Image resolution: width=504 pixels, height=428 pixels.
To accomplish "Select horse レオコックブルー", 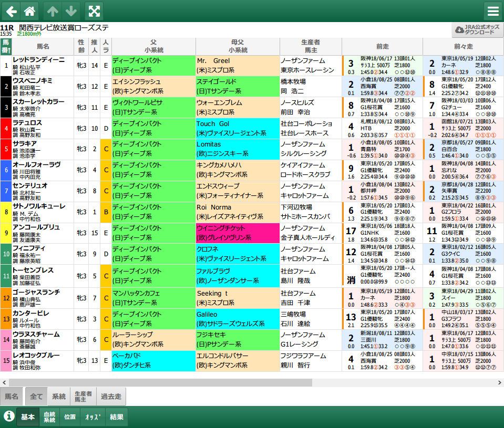I will pos(36,355).
